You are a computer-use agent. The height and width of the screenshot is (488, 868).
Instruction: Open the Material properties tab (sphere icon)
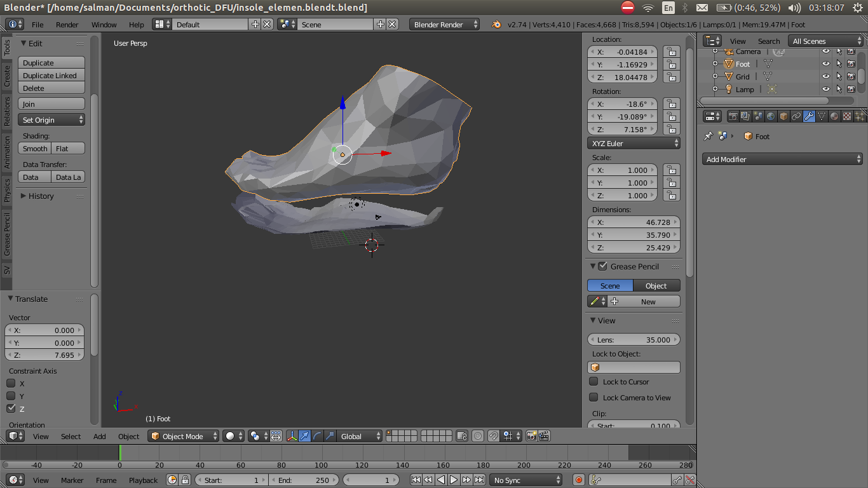pos(834,116)
